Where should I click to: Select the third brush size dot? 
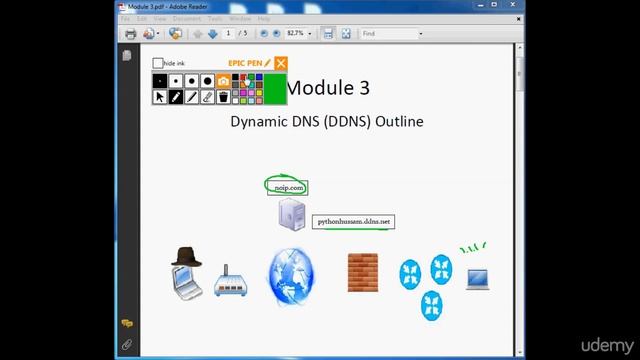pos(191,81)
